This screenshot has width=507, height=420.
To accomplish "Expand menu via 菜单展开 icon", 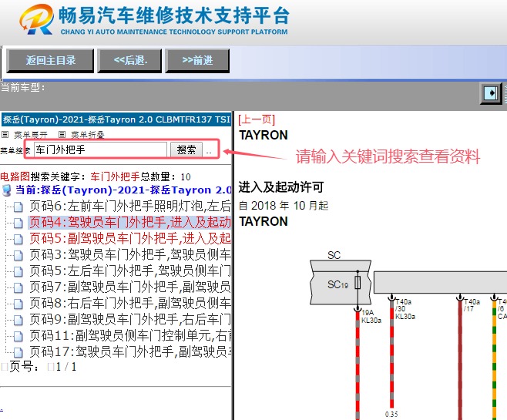I will pyautogui.click(x=5, y=134).
